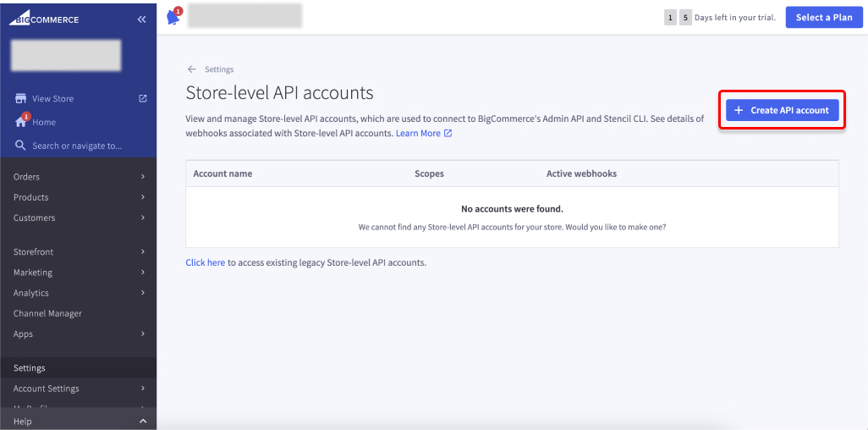Click the Active webhooks column header
868x430 pixels.
[581, 174]
